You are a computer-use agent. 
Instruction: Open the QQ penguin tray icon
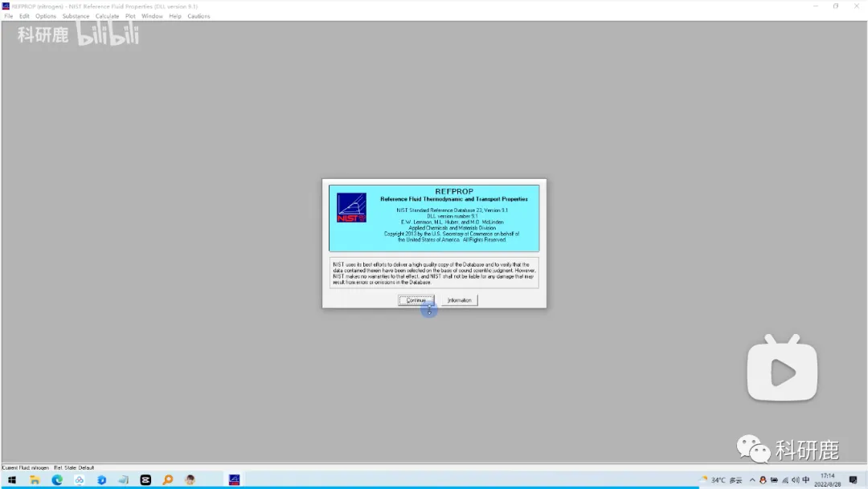click(x=763, y=480)
